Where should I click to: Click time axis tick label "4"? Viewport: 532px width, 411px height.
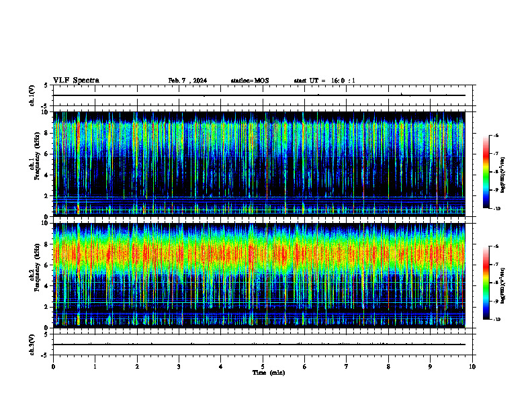pos(221,367)
